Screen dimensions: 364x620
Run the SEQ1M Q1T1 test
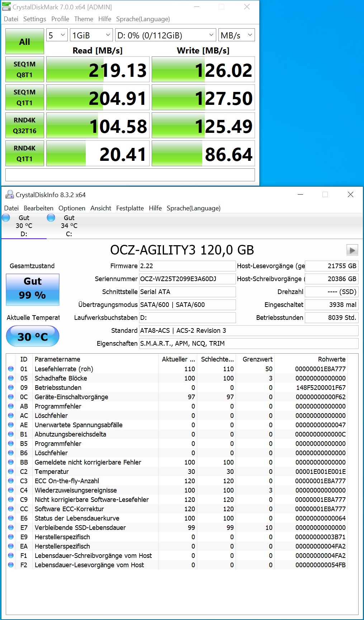[x=25, y=97]
